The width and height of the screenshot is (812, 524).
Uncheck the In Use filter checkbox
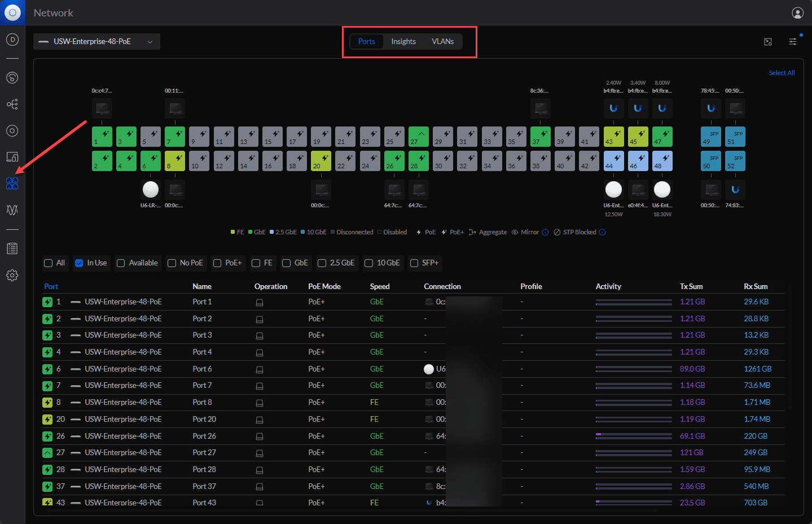(x=80, y=263)
